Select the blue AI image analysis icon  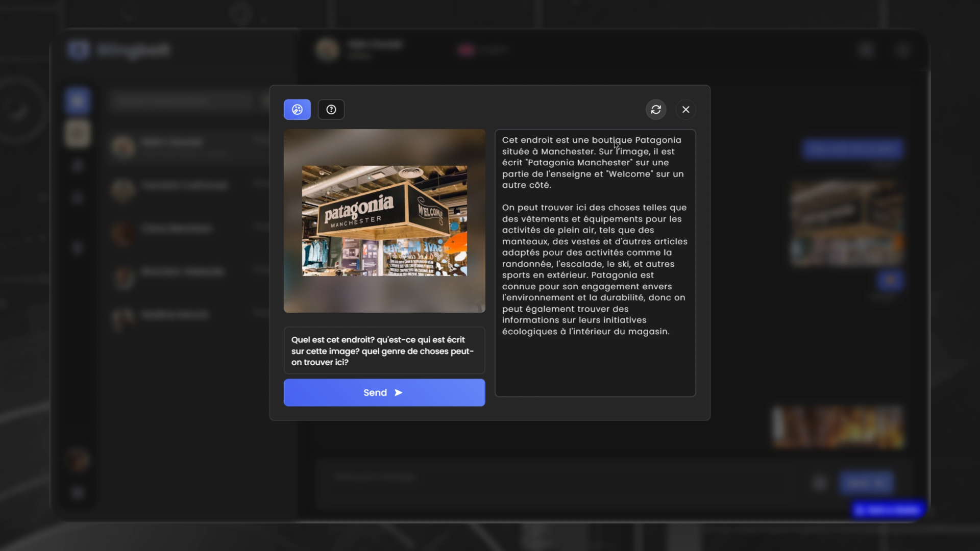(297, 110)
